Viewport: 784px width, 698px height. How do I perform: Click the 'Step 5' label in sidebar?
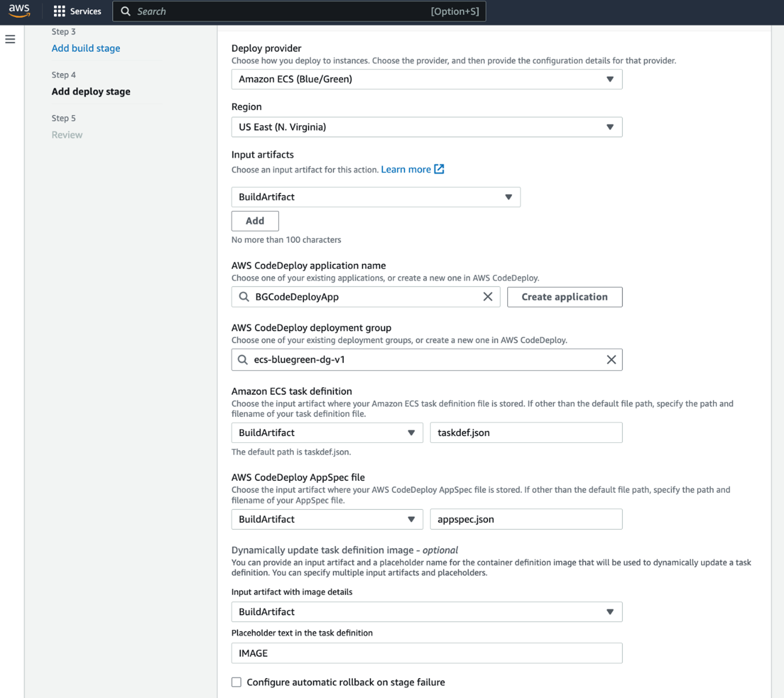[64, 118]
